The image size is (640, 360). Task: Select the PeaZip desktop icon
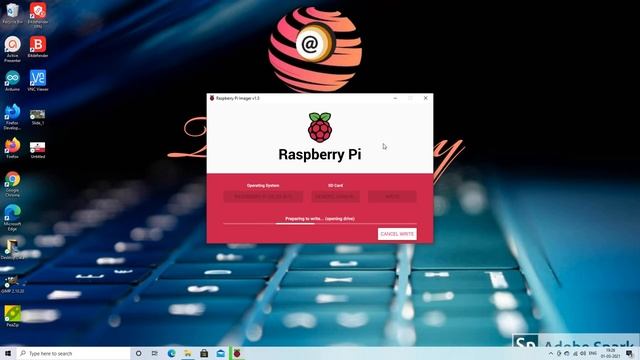12,316
